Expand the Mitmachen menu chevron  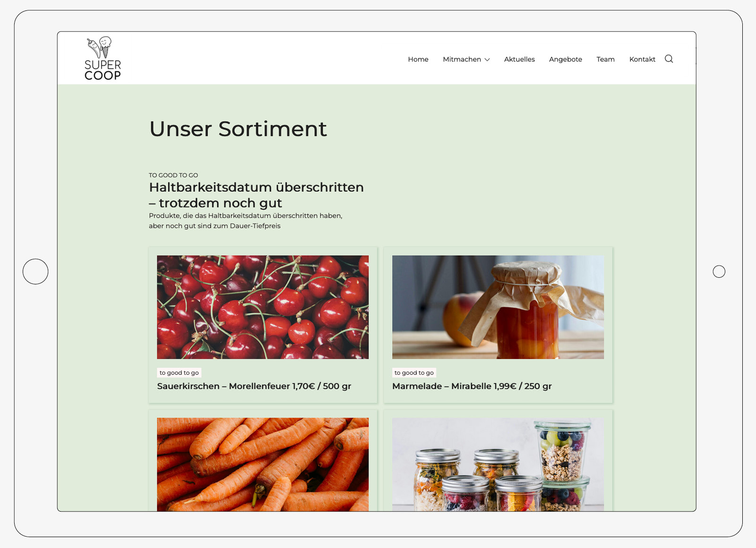[487, 60]
